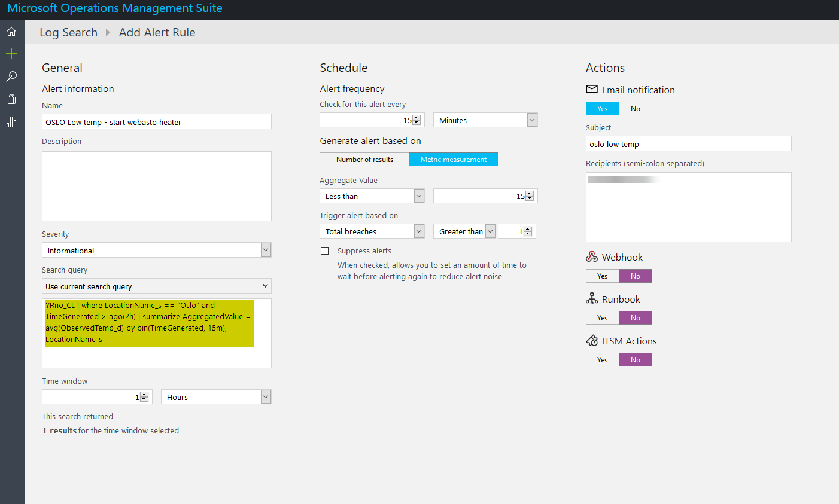
Task: Click the Time window number field
Action: tap(97, 397)
